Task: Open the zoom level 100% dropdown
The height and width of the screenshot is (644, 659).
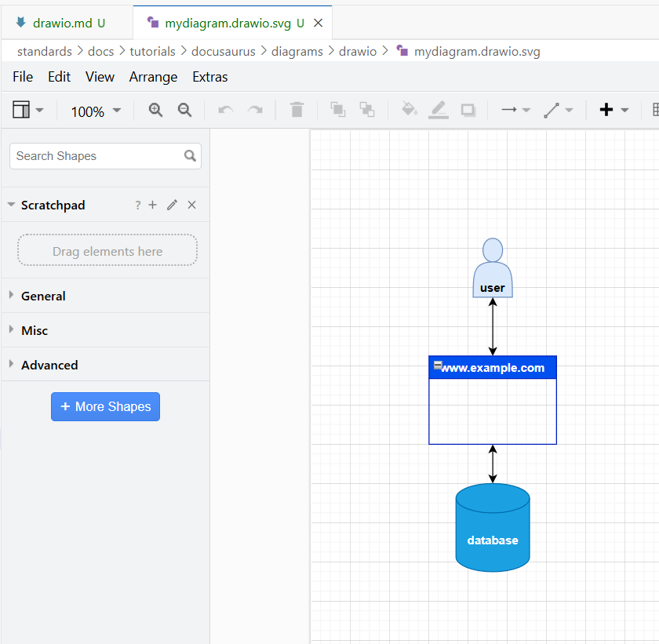Action: [x=96, y=111]
